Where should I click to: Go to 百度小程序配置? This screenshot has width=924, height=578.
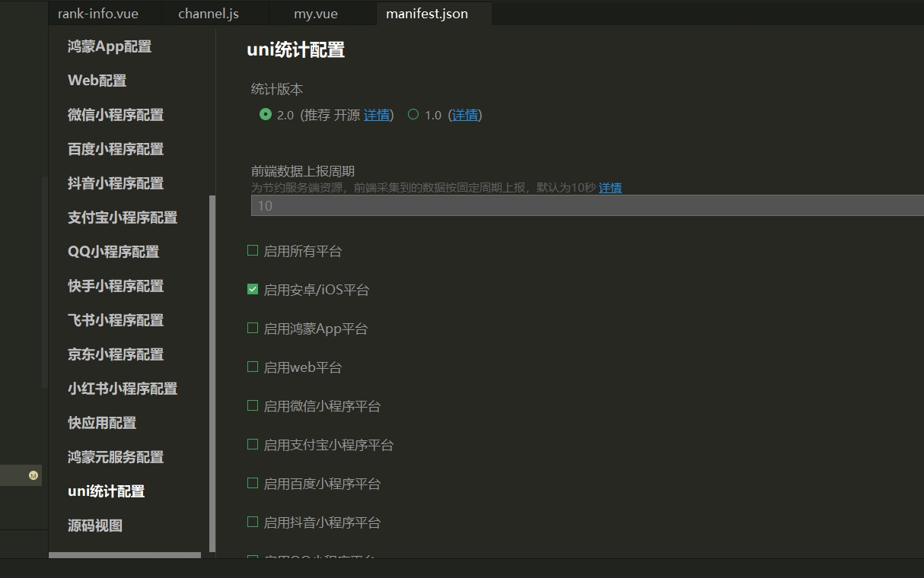click(x=116, y=149)
